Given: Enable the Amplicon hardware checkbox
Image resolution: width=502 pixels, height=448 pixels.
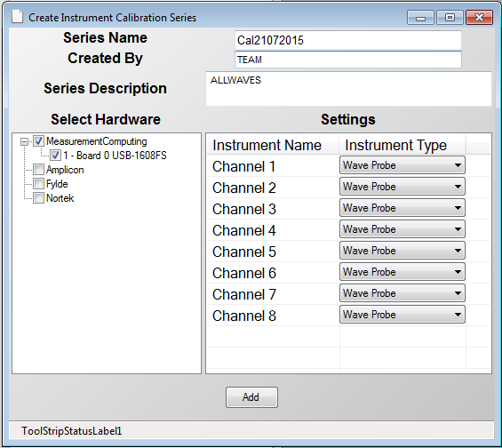Looking at the screenshot, I should point(39,170).
